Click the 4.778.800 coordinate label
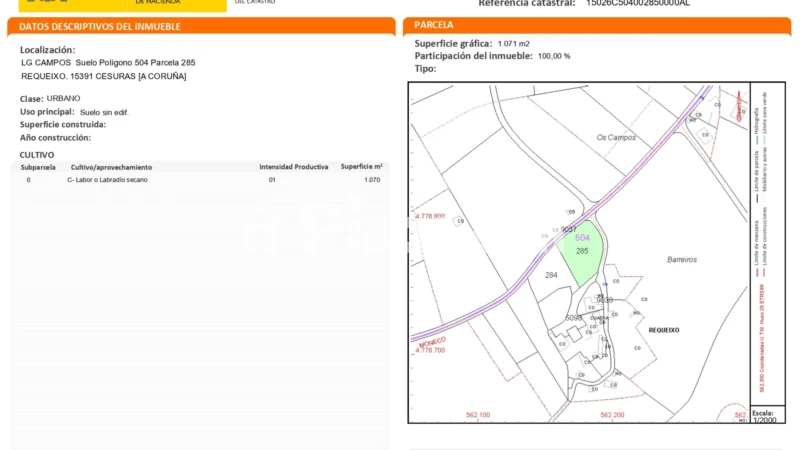 coord(430,216)
